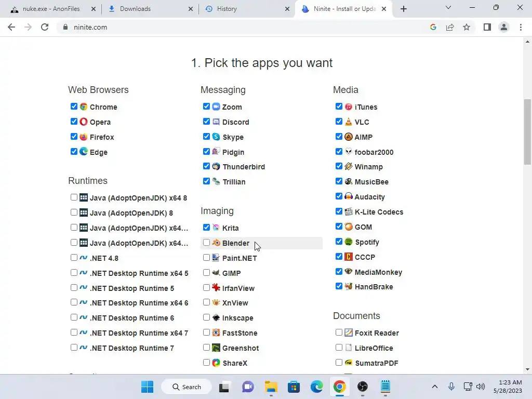Screen dimensions: 532x399
Task: Enable the Paint.NET checkbox
Action: (206, 258)
